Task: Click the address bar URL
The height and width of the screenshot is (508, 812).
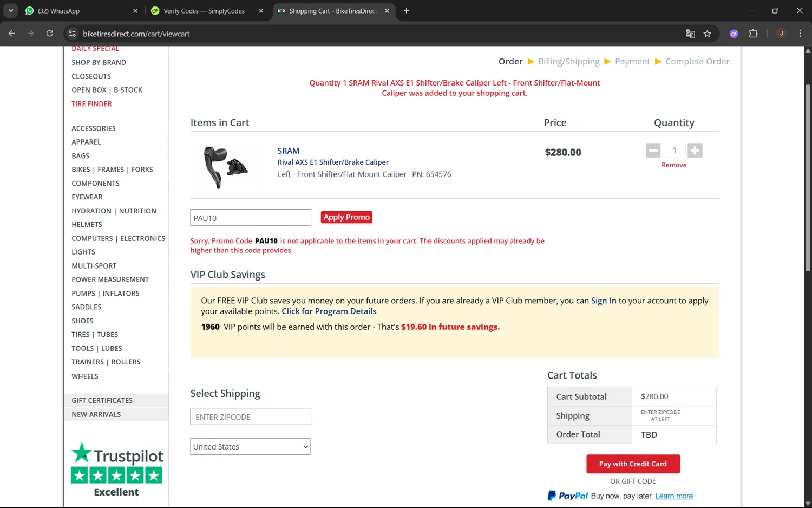Action: pos(136,34)
